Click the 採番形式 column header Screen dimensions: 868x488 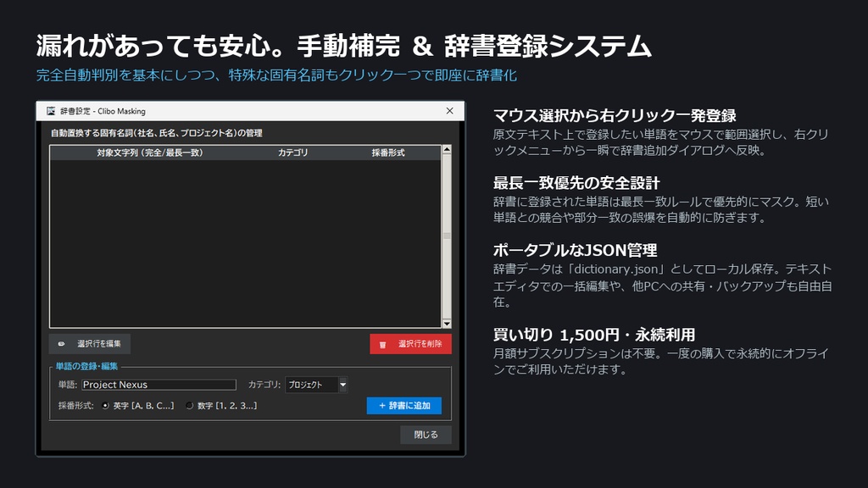[x=388, y=152]
